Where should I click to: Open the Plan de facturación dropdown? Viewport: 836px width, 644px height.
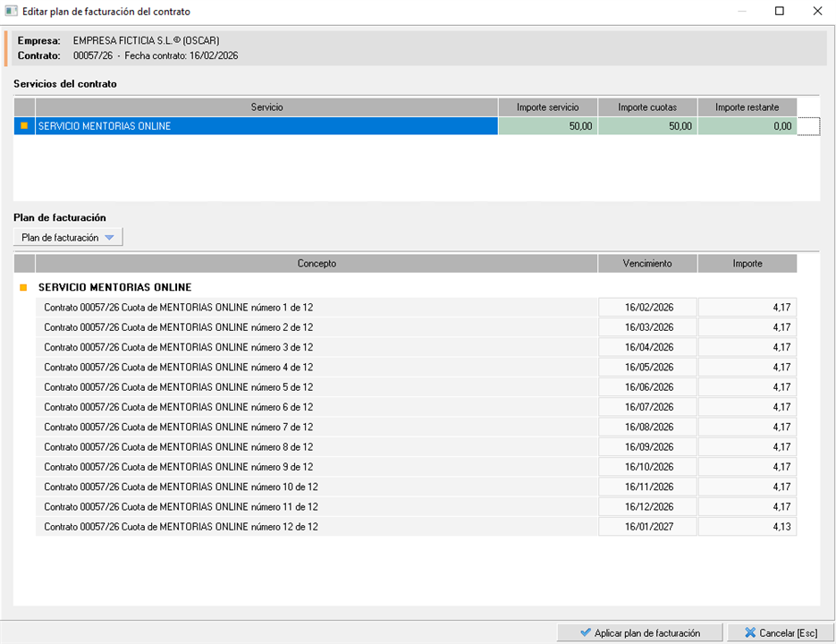68,238
